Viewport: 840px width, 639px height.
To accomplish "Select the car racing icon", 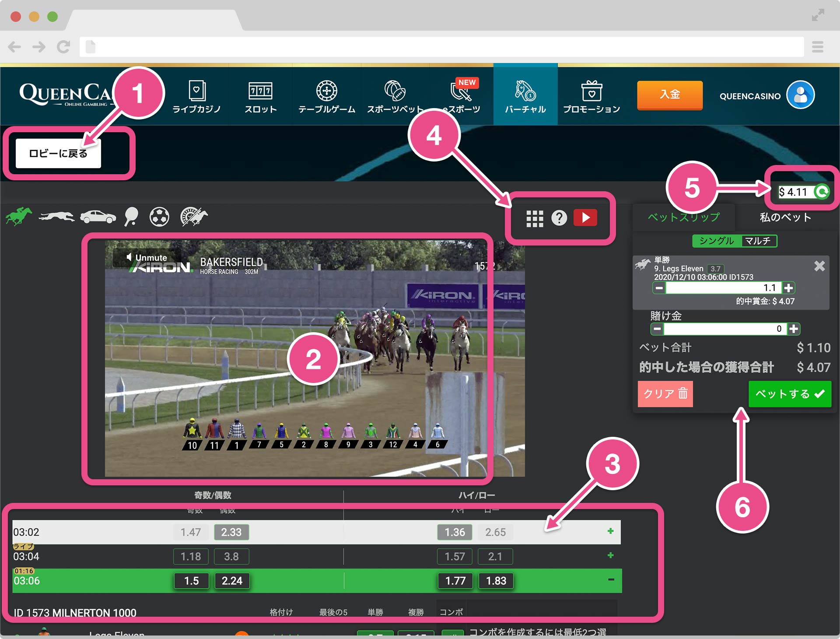I will point(98,217).
